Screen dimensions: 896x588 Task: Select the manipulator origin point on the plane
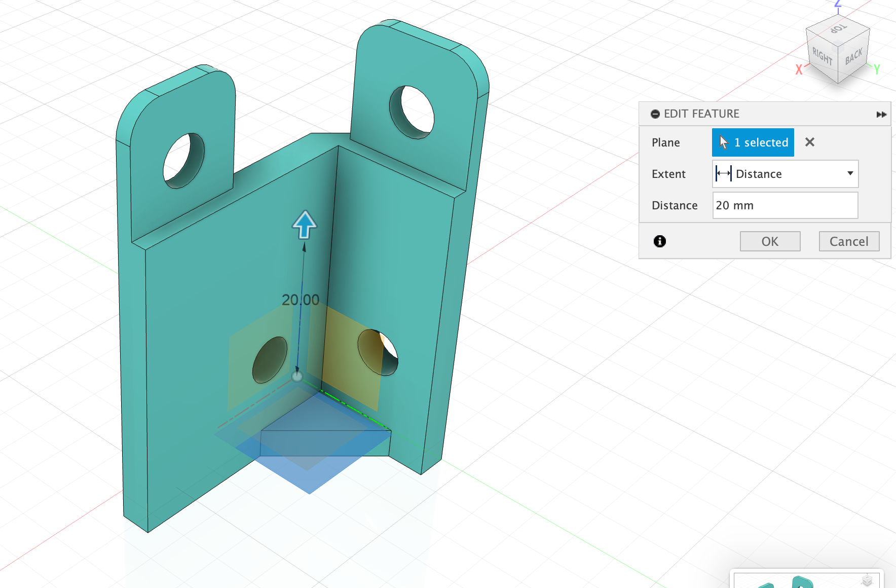pos(297,376)
